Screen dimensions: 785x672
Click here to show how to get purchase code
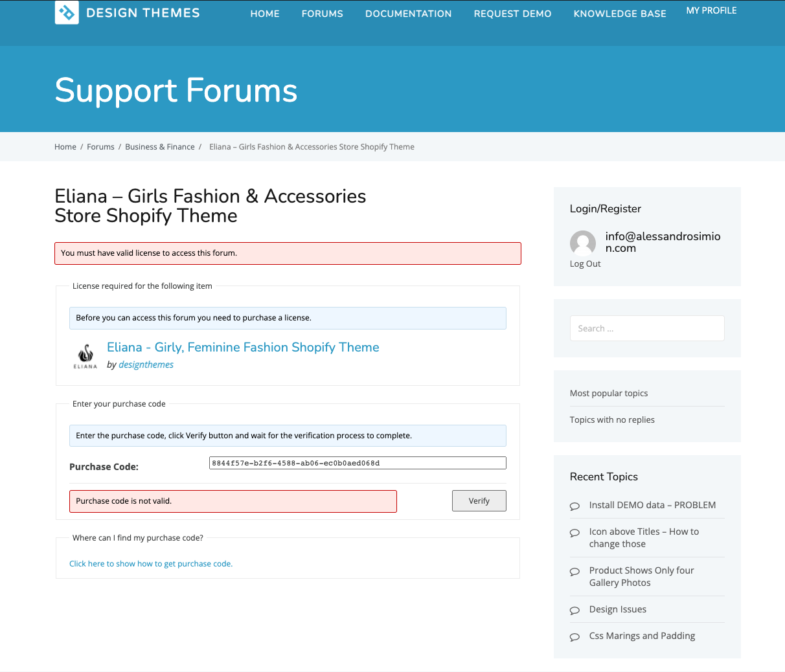coord(151,564)
